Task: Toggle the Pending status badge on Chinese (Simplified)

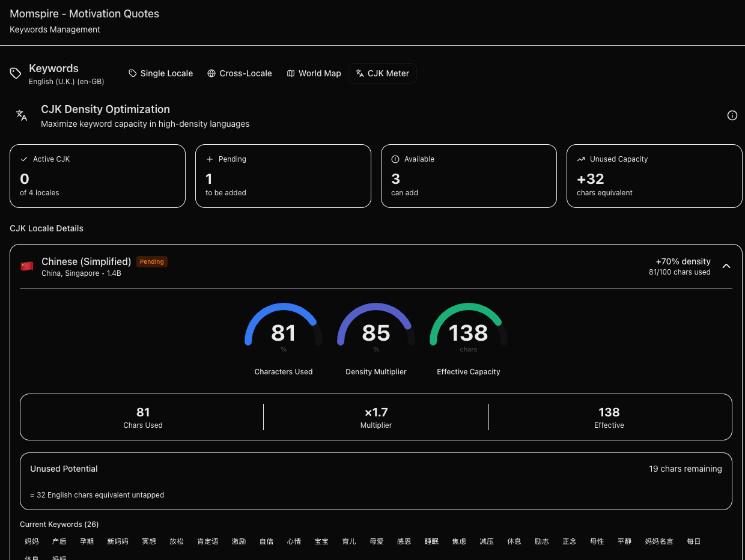Action: pos(151,261)
